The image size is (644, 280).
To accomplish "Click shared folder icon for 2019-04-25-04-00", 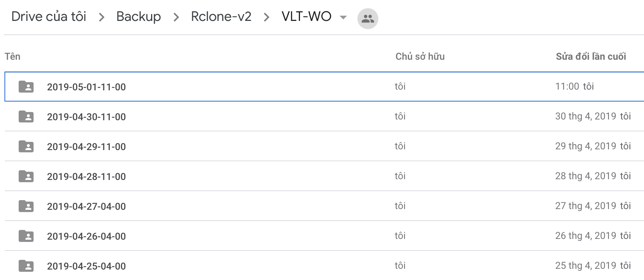I will coord(26,266).
